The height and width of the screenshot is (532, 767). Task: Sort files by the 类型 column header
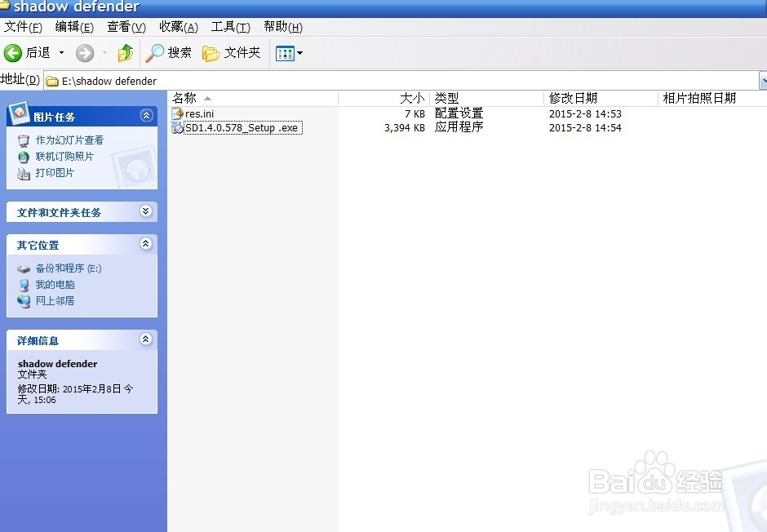click(x=486, y=98)
